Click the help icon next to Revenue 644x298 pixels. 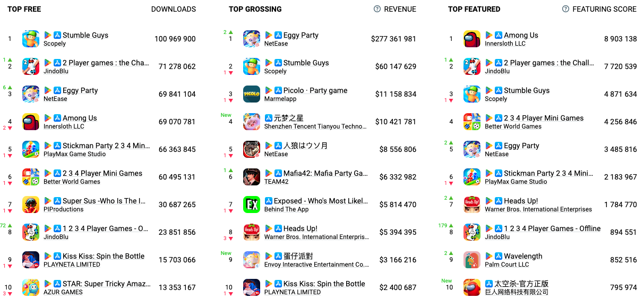point(377,9)
